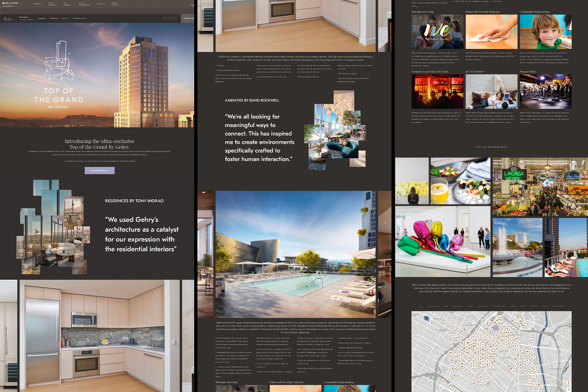The height and width of the screenshot is (392, 588).
Task: Go to the Amenities section
Action: 65,18
